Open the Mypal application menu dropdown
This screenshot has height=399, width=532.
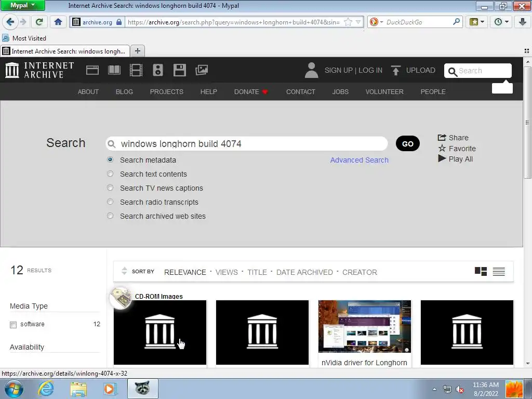pos(23,5)
